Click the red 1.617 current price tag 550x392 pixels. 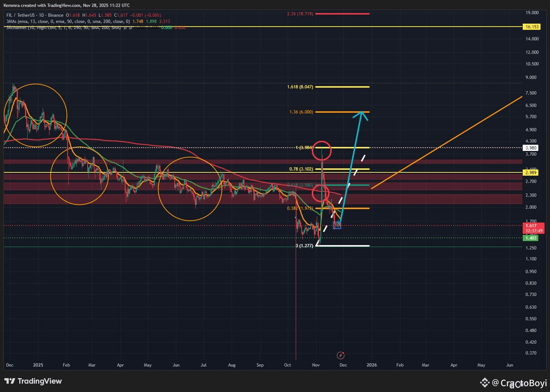531,226
